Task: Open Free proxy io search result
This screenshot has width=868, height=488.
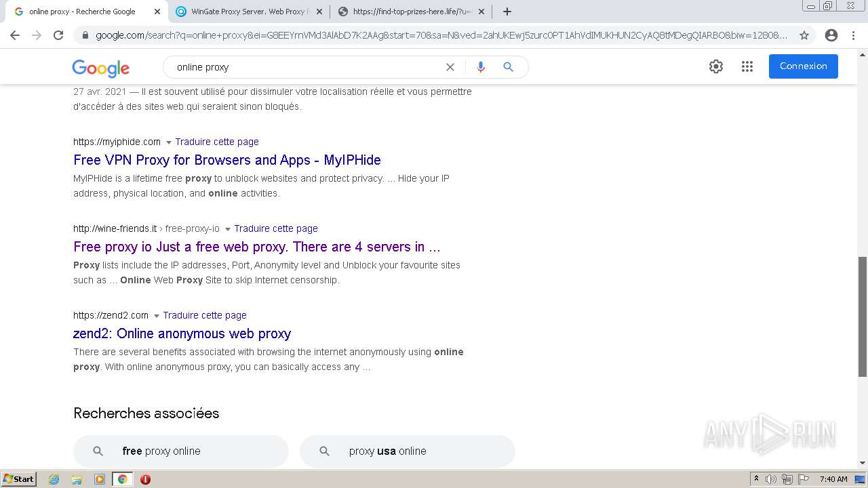Action: coord(257,247)
